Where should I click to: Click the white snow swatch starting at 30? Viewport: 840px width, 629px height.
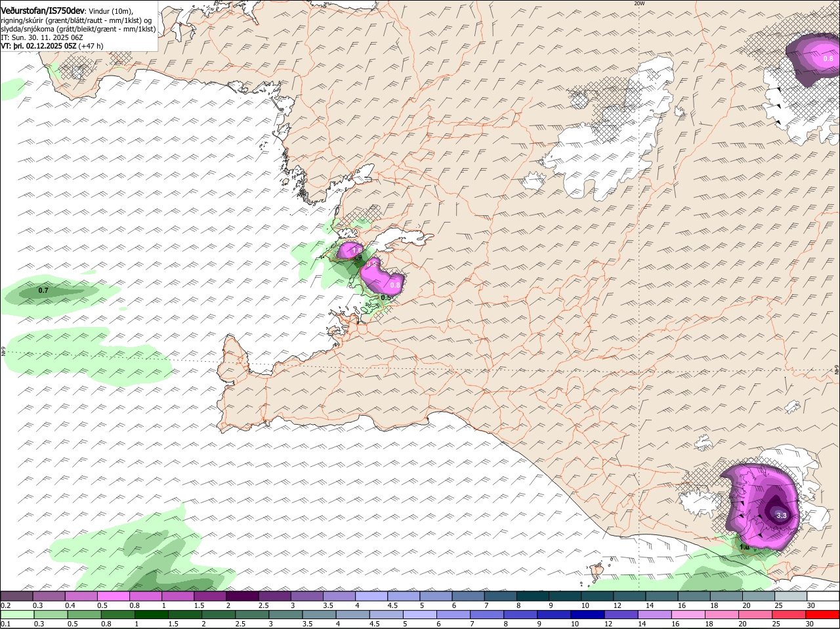[x=823, y=596]
